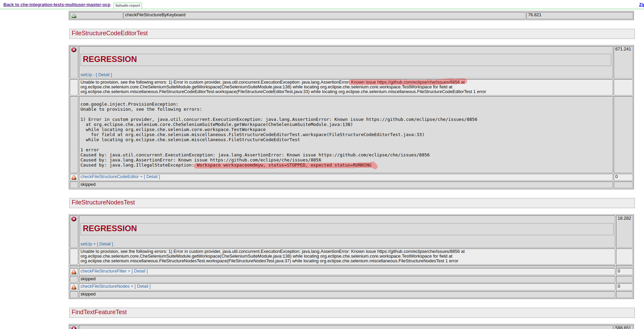Click checkFileStructureByKeyboard test name
This screenshot has height=329, width=644.
tap(155, 15)
